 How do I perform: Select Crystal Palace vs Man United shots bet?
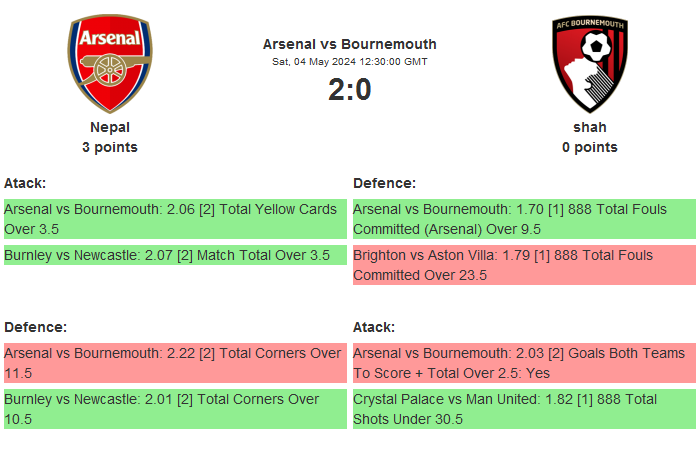(523, 409)
